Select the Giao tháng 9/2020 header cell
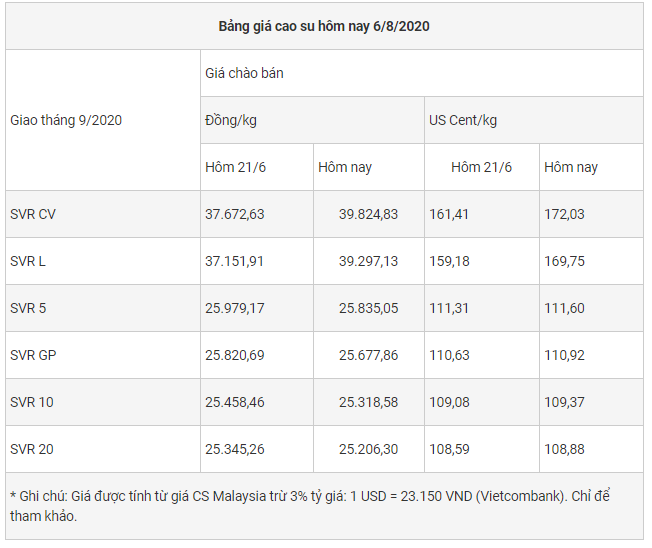Screen dimensions: 652x548 tap(66, 120)
